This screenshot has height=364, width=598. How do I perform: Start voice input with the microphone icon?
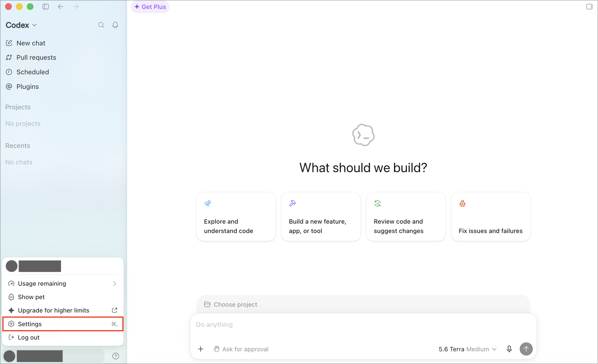coord(509,349)
